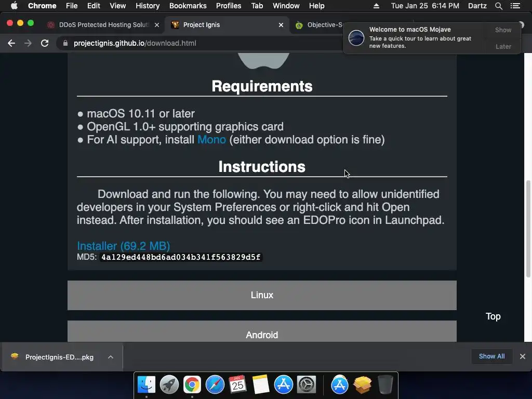The height and width of the screenshot is (399, 532).
Task: Open the Applications folder in Dock
Action: click(x=340, y=384)
